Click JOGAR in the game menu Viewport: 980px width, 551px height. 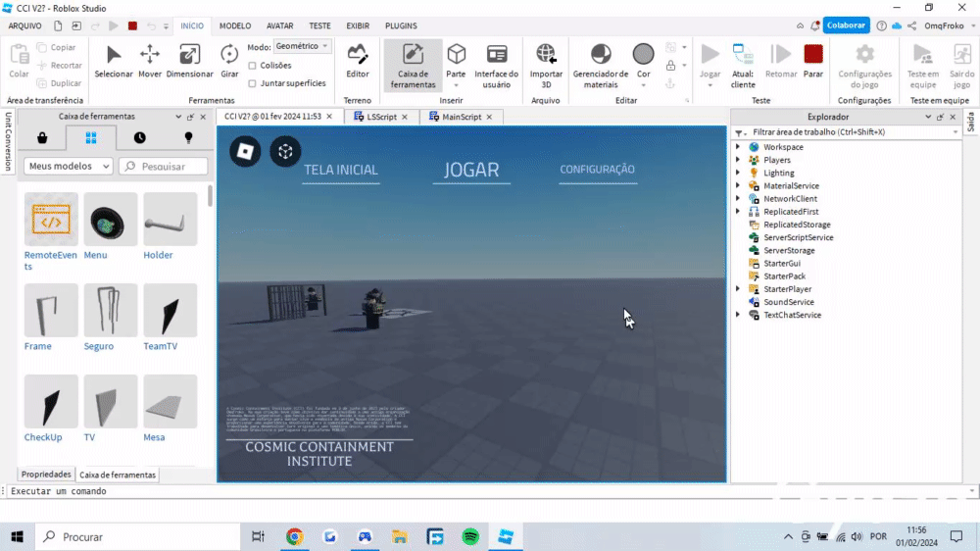tap(472, 170)
